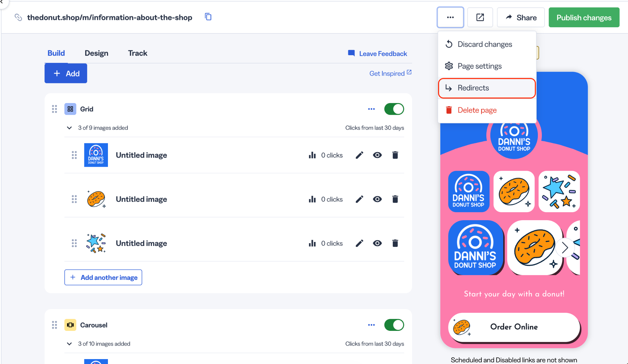Click Add another image
628x364 pixels.
(103, 278)
